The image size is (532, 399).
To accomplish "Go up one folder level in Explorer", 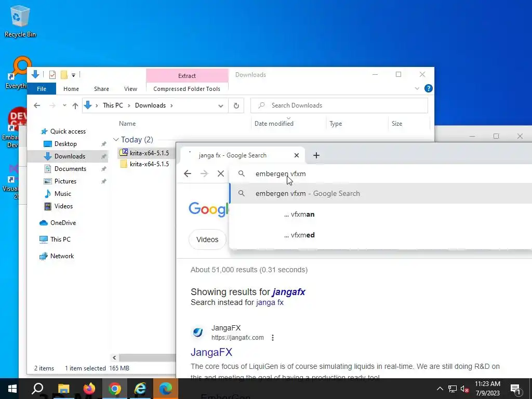I will point(75,105).
